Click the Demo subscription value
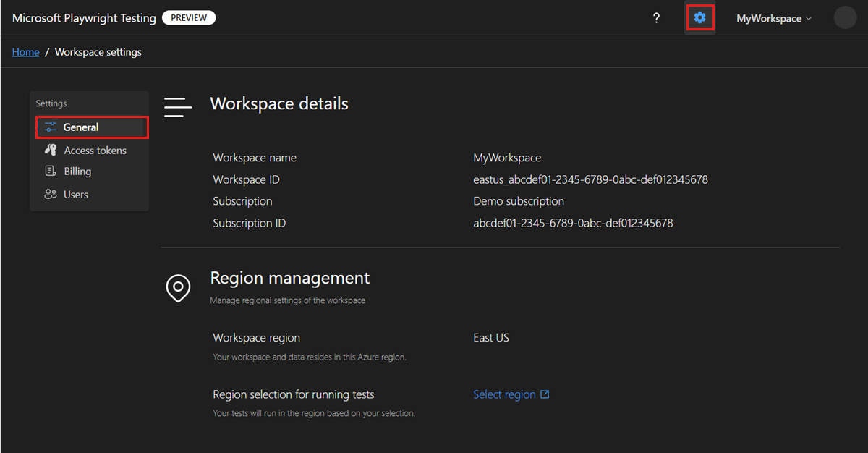Viewport: 868px width, 453px height. pyautogui.click(x=519, y=201)
